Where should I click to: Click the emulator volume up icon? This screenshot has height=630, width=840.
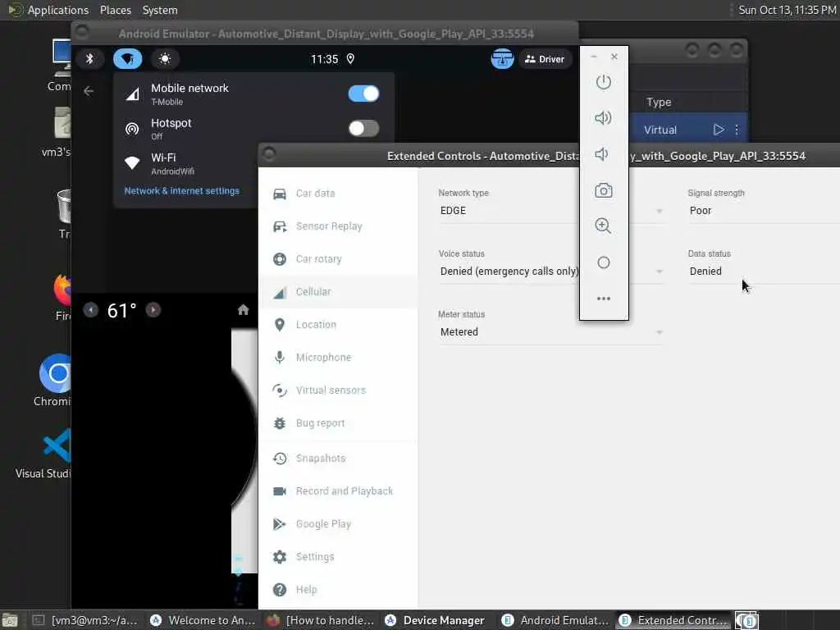pyautogui.click(x=603, y=118)
